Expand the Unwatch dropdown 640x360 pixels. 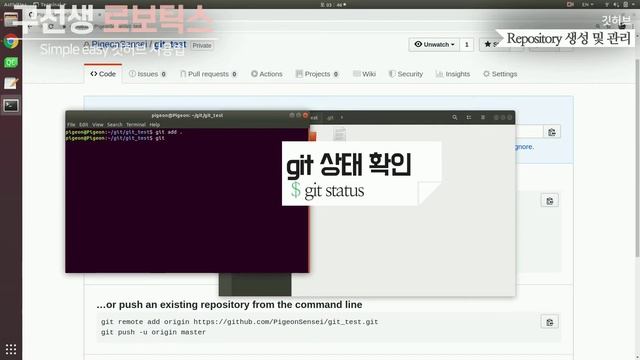(x=434, y=44)
